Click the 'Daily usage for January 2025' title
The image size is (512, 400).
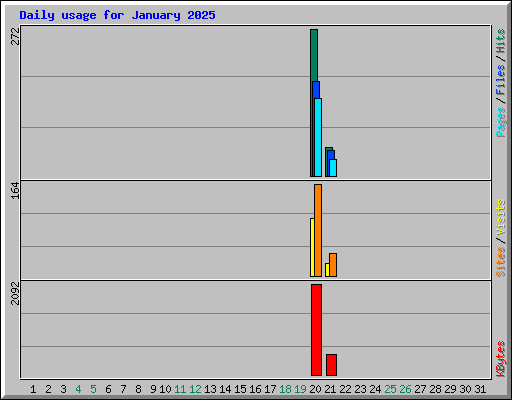pyautogui.click(x=117, y=15)
